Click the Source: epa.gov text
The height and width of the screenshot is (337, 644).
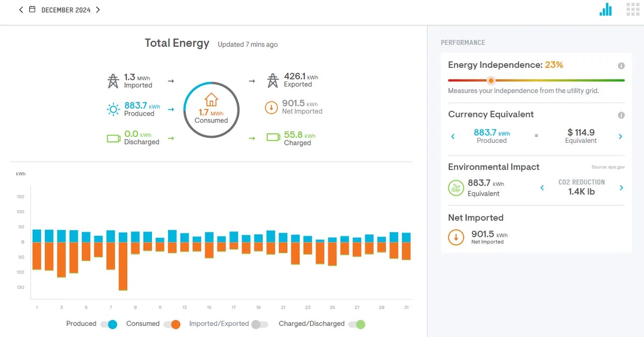coord(608,167)
